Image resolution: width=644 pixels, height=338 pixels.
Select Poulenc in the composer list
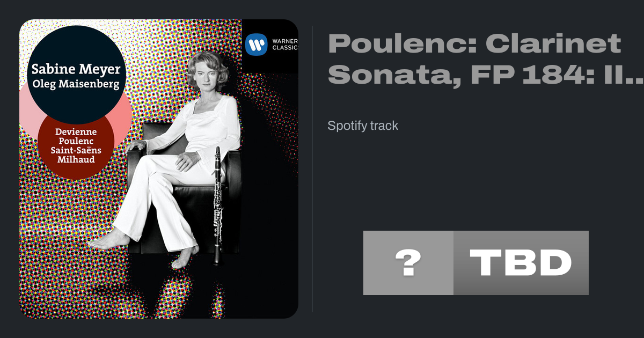pyautogui.click(x=75, y=141)
